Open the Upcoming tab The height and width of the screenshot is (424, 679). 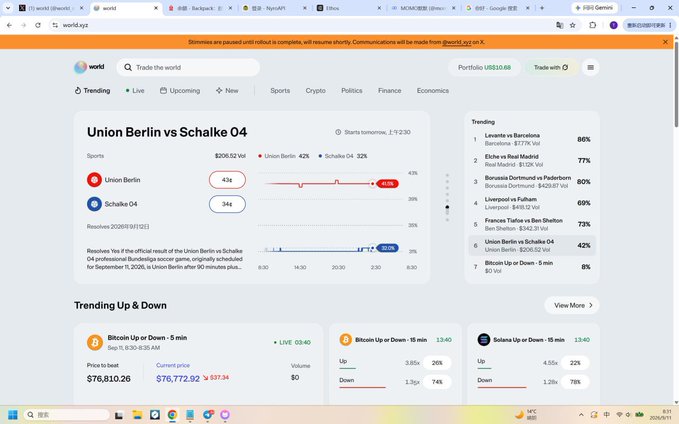(x=180, y=91)
